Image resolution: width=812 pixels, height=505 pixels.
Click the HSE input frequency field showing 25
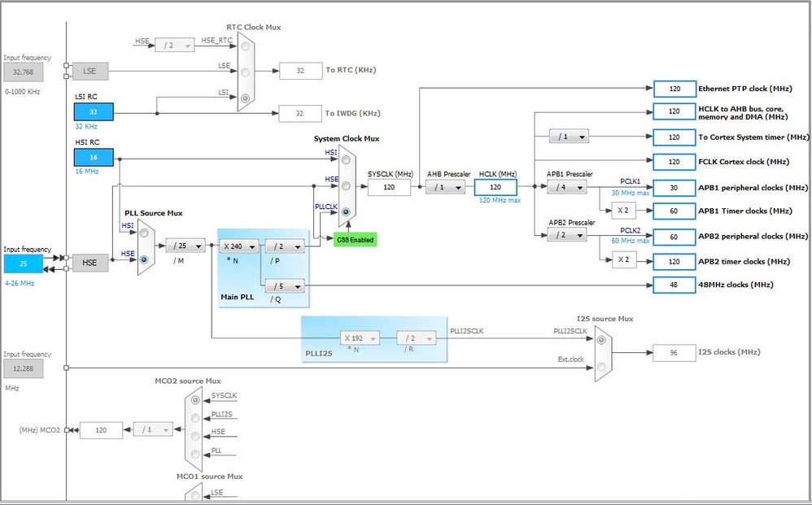click(24, 263)
